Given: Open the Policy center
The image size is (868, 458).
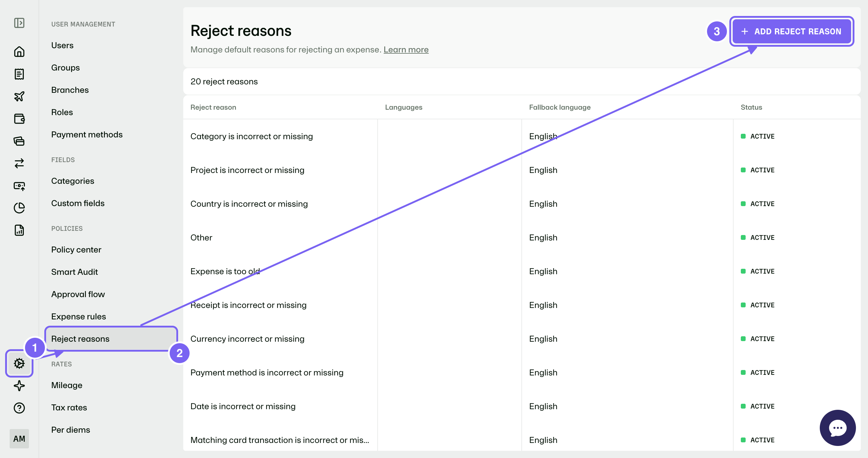Looking at the screenshot, I should 76,249.
